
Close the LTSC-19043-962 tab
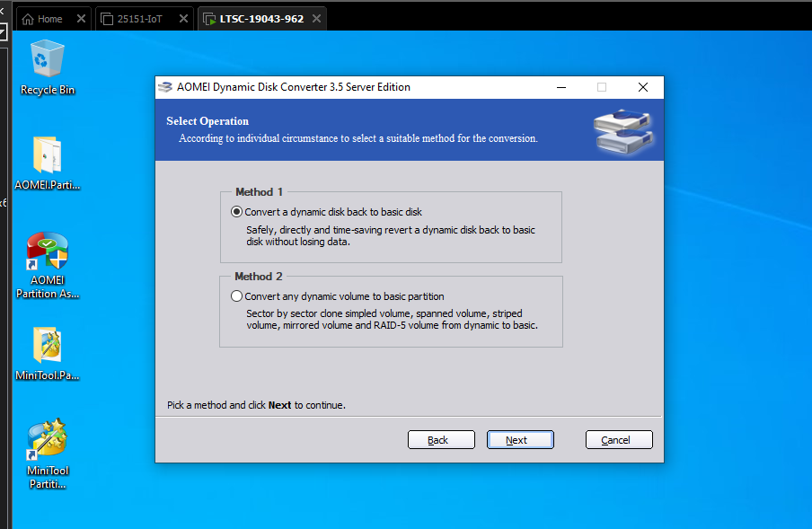[x=316, y=19]
